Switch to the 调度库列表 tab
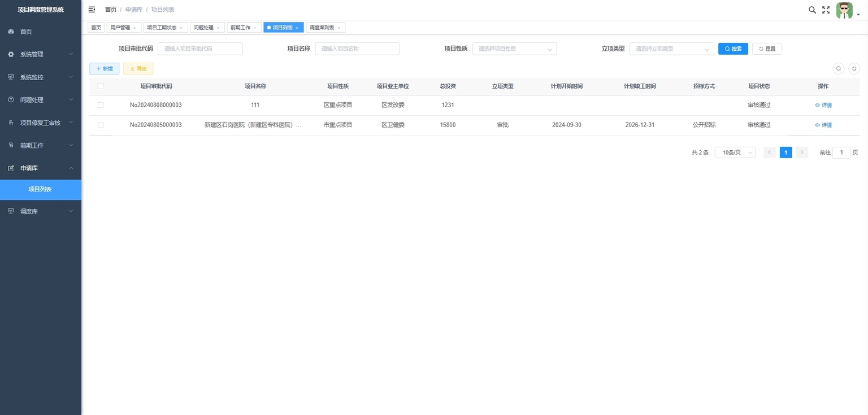The width and height of the screenshot is (868, 415). tap(325, 28)
